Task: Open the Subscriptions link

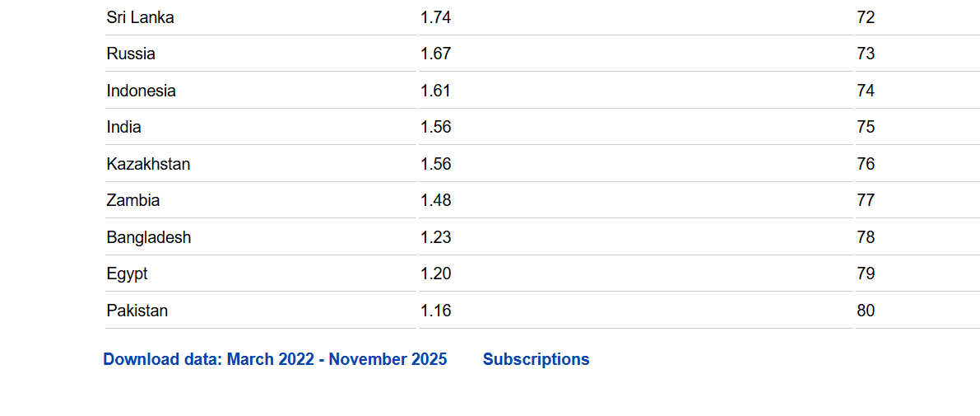Action: tap(536, 359)
